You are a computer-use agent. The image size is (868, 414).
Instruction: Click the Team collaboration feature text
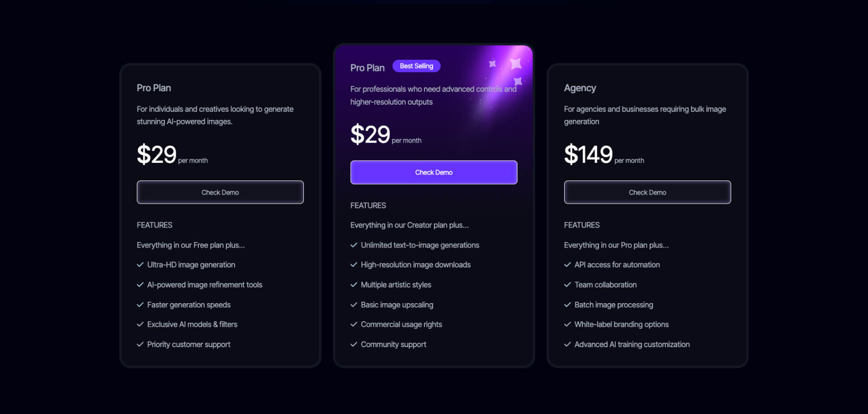(x=605, y=285)
